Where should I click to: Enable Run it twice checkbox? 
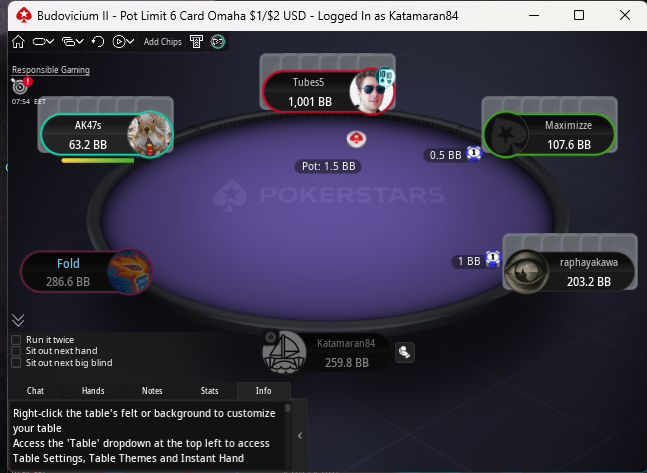16,340
